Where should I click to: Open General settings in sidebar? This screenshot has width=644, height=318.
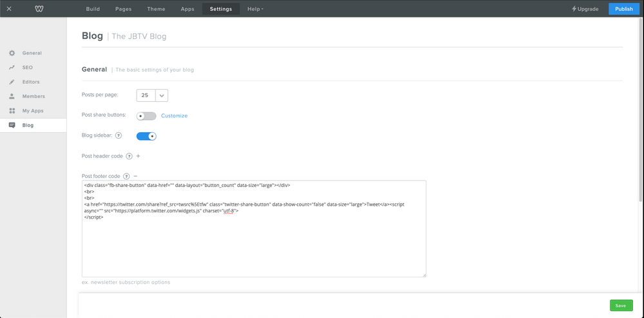tap(34, 53)
